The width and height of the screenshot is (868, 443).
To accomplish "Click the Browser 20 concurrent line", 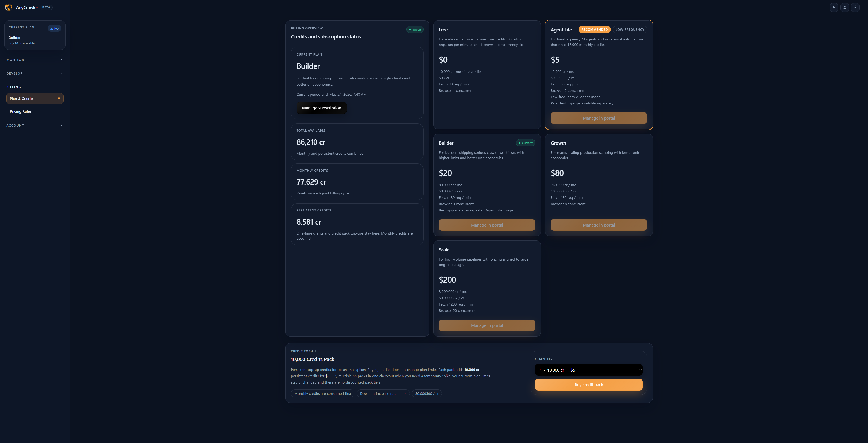I will [457, 310].
